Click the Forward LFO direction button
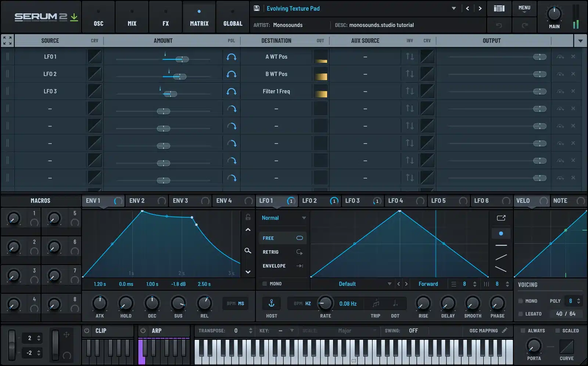The image size is (588, 366). click(x=428, y=284)
